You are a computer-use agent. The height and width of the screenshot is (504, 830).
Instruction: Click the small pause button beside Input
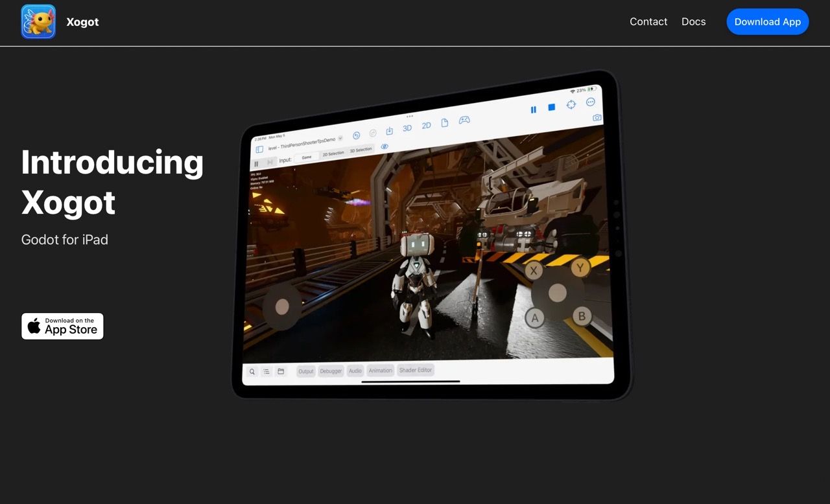pos(256,164)
